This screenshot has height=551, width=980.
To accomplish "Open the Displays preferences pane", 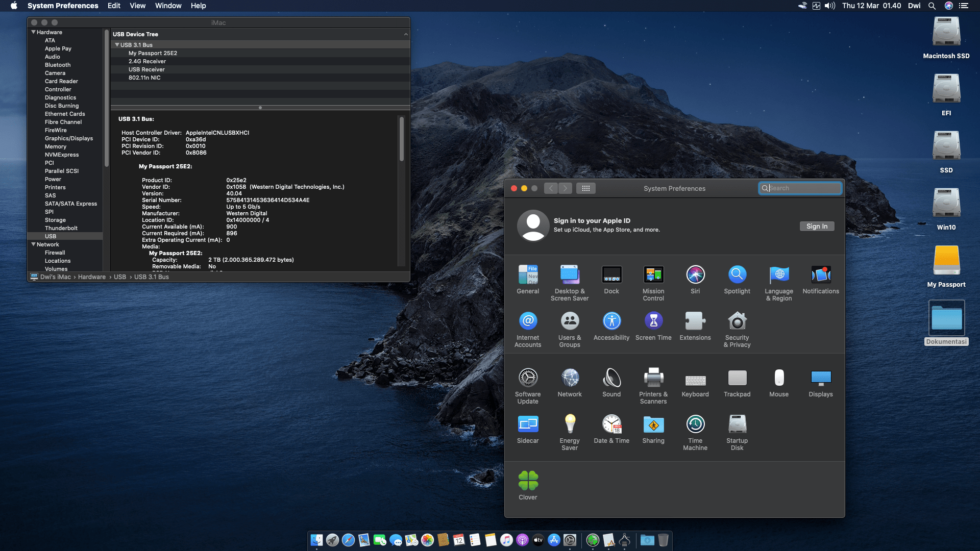I will (820, 378).
